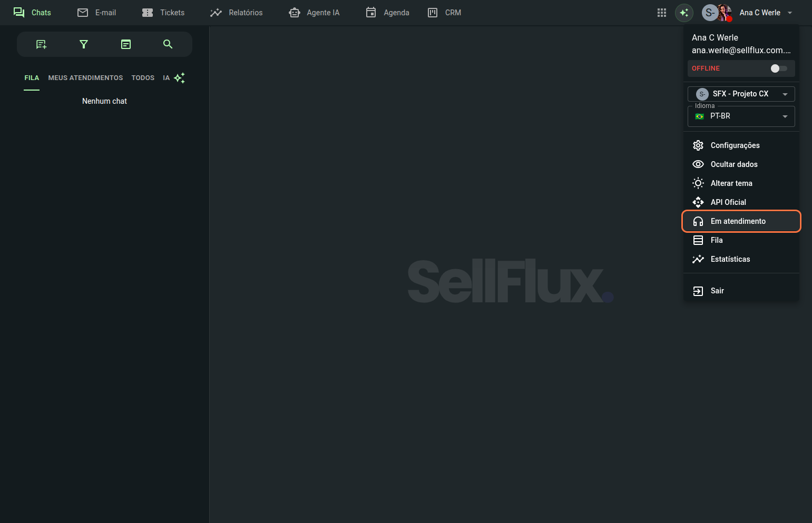Open the apps grid icon
The image size is (812, 523).
tap(662, 13)
